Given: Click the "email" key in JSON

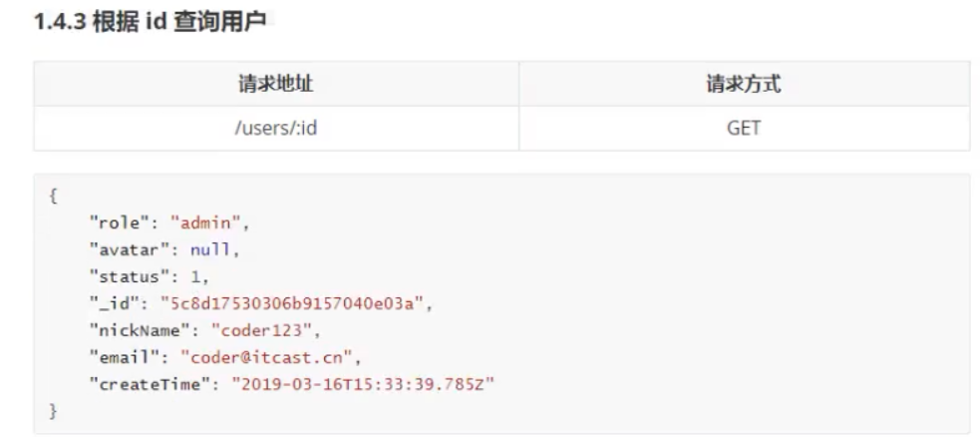Looking at the screenshot, I should (121, 357).
